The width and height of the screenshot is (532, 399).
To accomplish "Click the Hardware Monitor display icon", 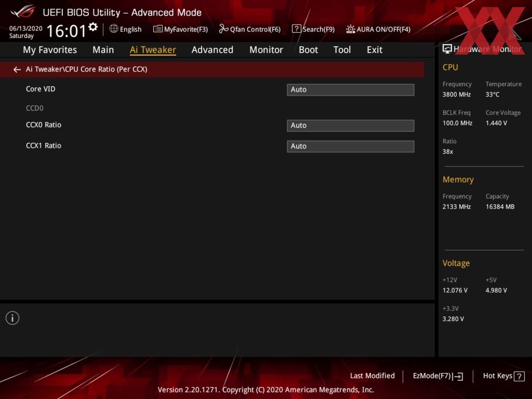I will point(447,49).
